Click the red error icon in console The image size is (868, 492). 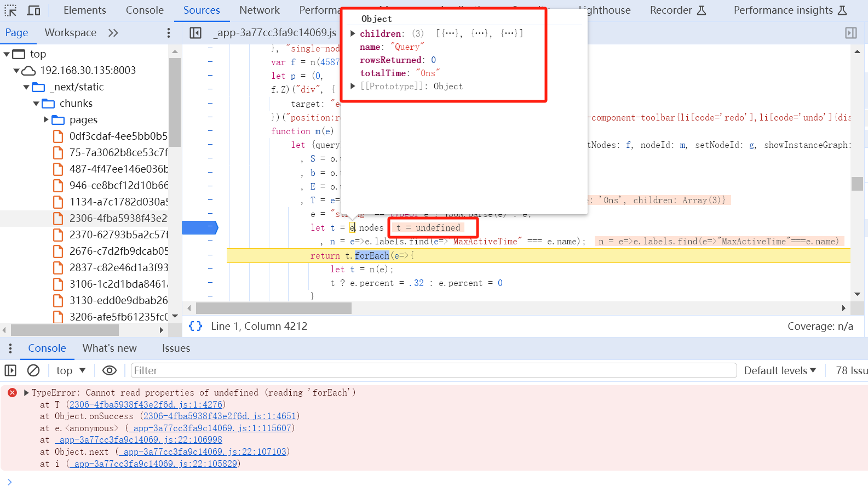pos(13,392)
